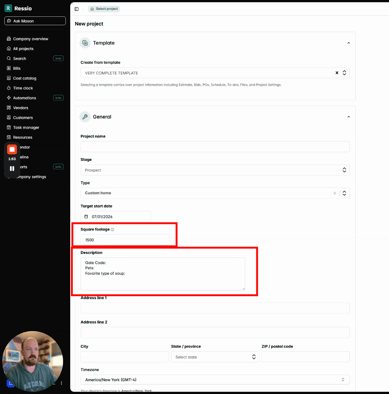Screen dimensions: 389x394
Task: Open the Cost catalog page
Action: 24,78
